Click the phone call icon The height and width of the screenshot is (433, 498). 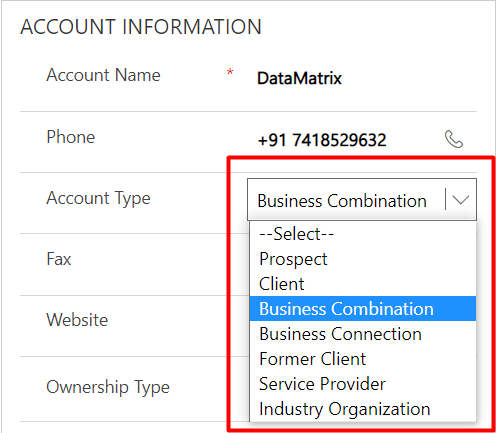click(454, 139)
